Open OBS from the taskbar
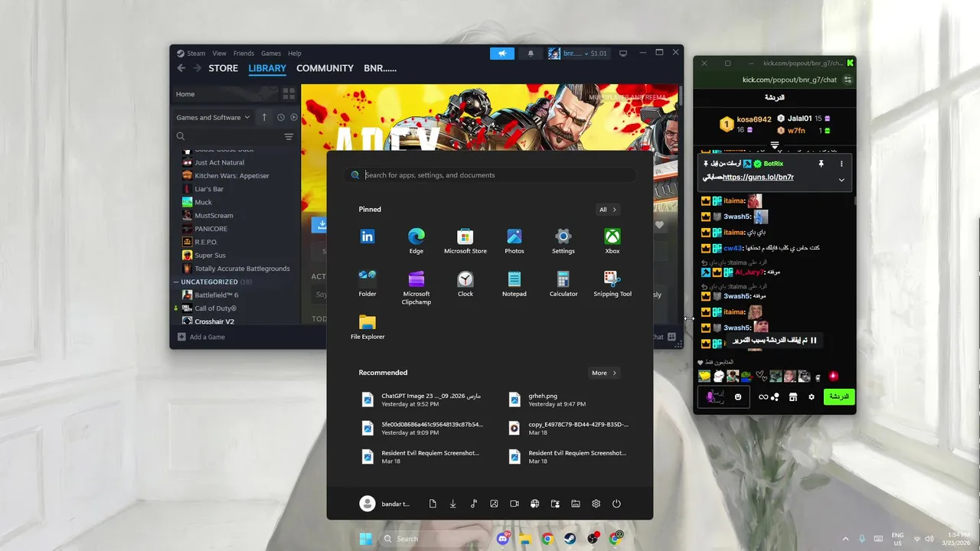The width and height of the screenshot is (980, 551). pyautogui.click(x=593, y=539)
